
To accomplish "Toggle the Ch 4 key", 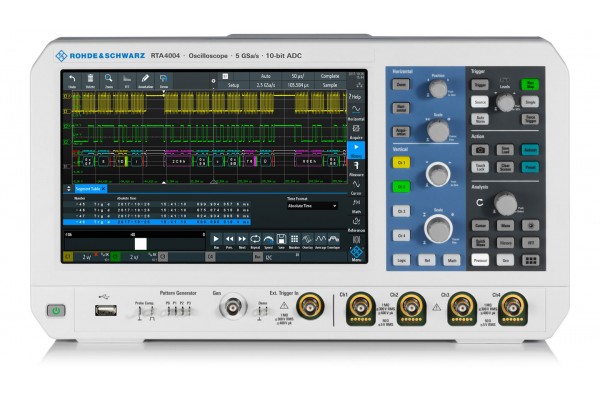I will point(401,235).
